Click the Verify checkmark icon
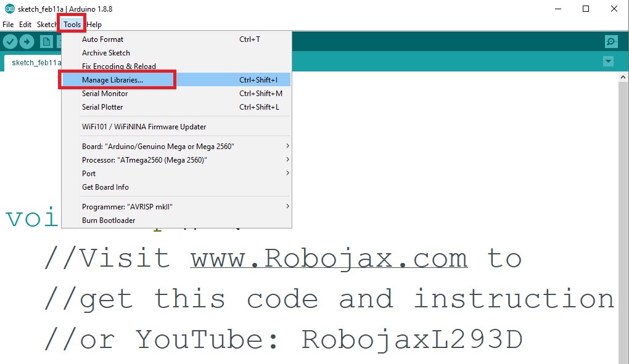The image size is (629, 364). pos(10,42)
